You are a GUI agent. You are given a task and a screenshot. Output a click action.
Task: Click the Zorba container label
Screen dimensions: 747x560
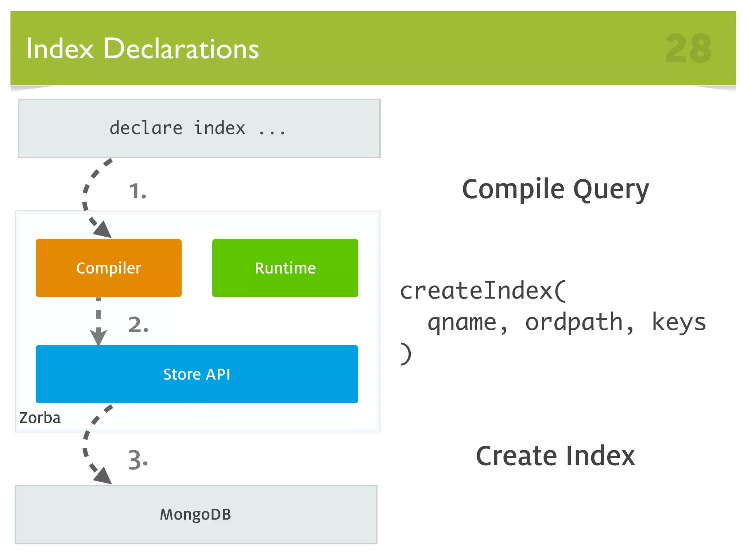tap(40, 418)
